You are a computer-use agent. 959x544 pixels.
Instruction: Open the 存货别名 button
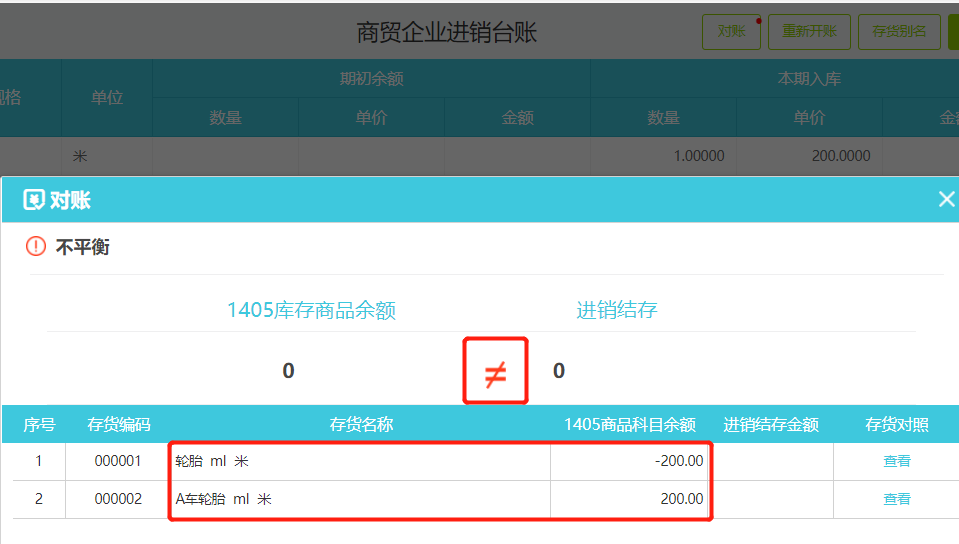[899, 32]
